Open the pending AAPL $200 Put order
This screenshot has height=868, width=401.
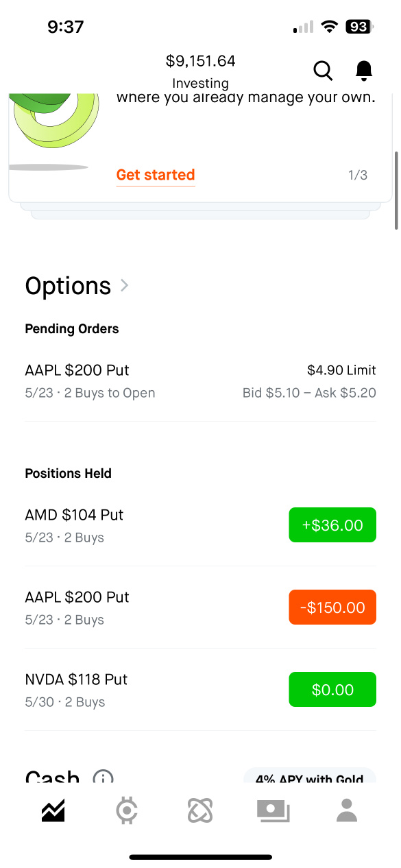click(200, 381)
